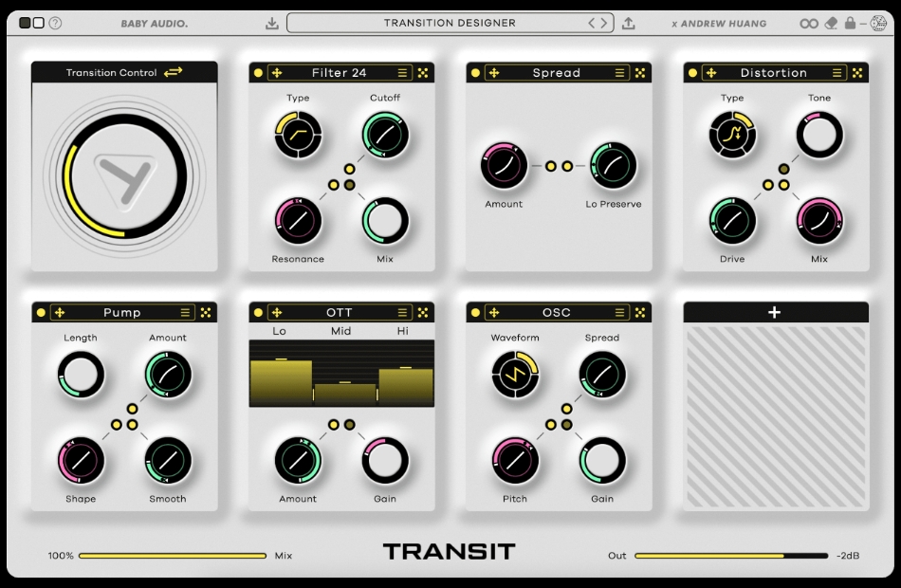Add a module with the plus icon
The width and height of the screenshot is (901, 588).
tap(775, 312)
